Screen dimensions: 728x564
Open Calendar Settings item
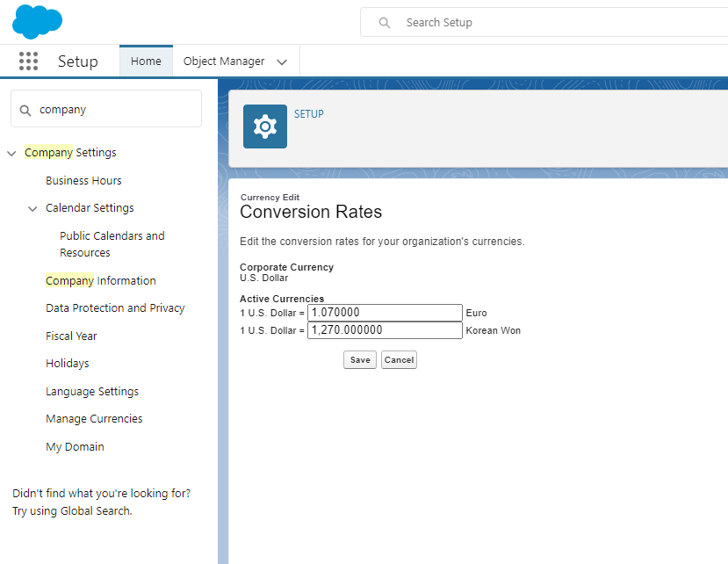(90, 207)
